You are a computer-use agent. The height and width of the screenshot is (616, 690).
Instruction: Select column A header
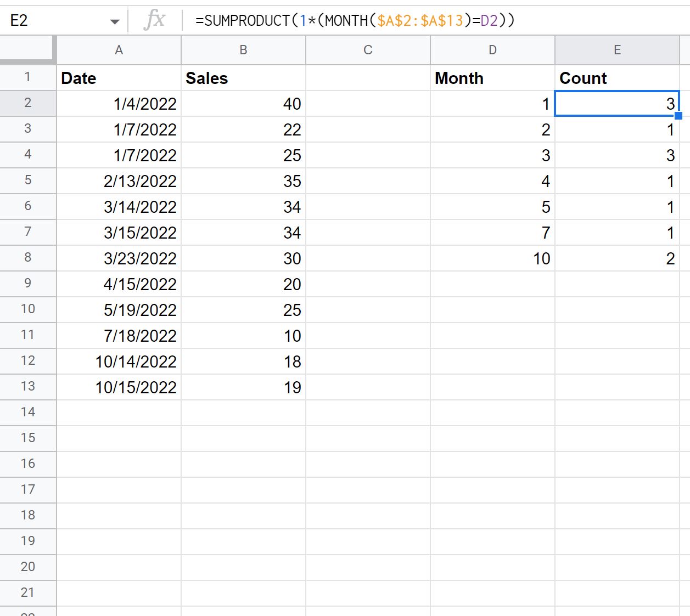[x=119, y=49]
